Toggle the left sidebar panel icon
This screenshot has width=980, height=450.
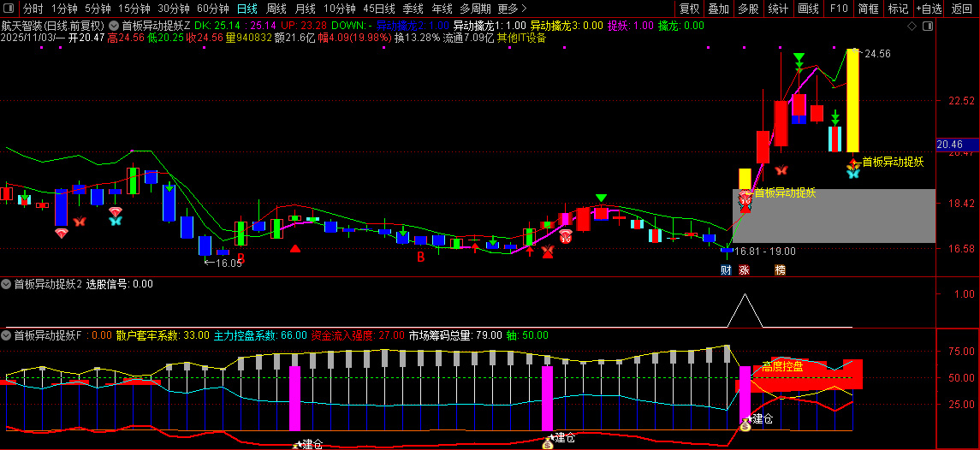point(9,9)
